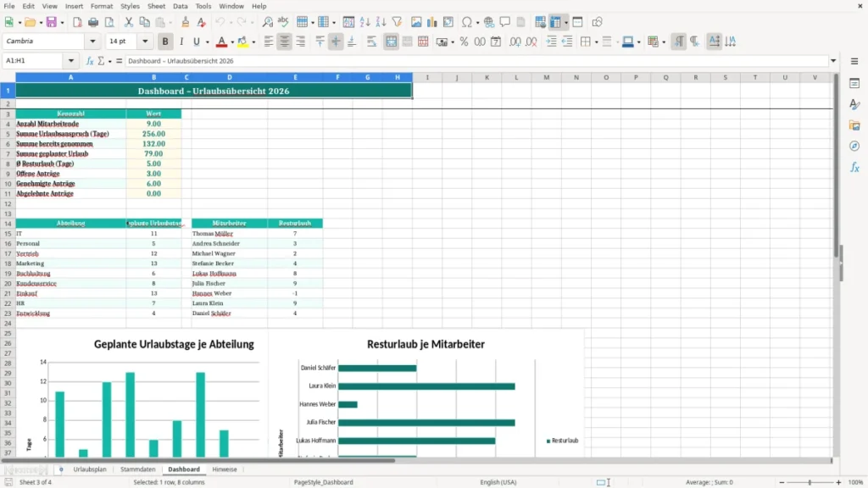The height and width of the screenshot is (488, 868).
Task: Click the Format as Percent icon
Action: pos(464,42)
